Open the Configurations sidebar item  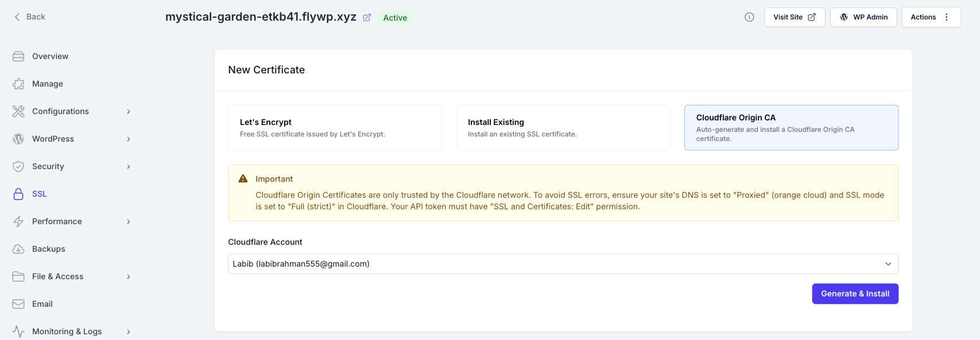point(72,111)
